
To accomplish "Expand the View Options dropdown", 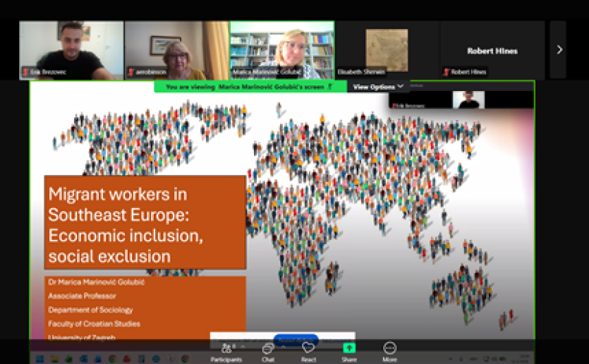I will click(378, 87).
